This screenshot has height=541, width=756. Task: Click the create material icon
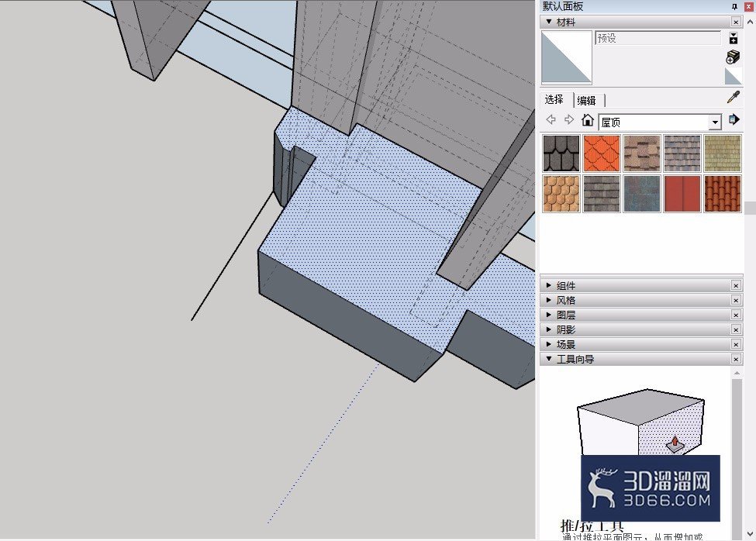pyautogui.click(x=733, y=57)
